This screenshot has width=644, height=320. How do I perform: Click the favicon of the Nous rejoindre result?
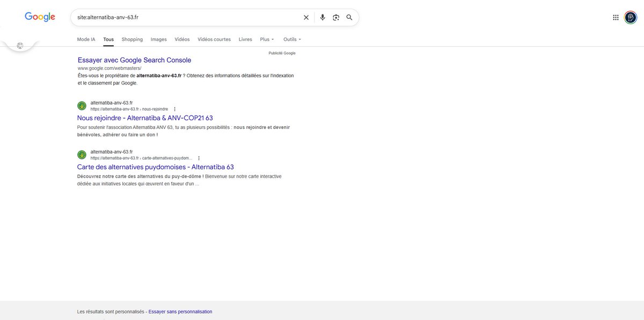(x=82, y=106)
